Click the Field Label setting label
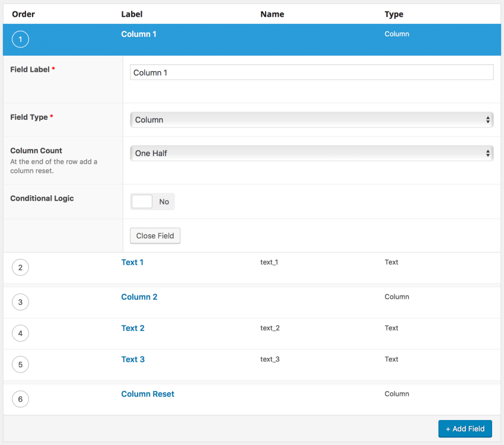 click(30, 69)
